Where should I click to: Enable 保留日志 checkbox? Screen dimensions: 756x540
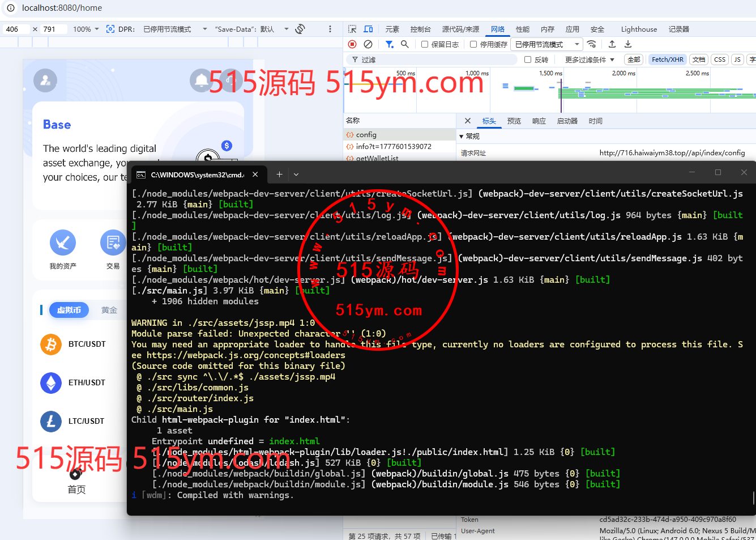(x=425, y=44)
